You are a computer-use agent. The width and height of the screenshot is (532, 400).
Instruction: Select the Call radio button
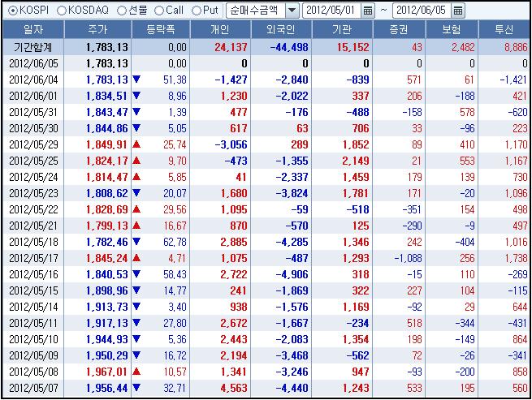click(158, 11)
